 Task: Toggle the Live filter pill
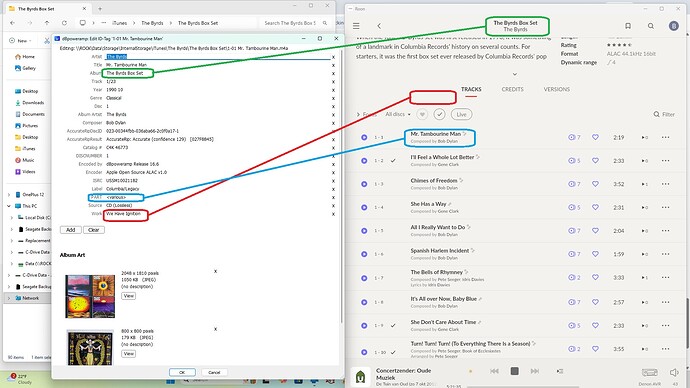tap(461, 114)
